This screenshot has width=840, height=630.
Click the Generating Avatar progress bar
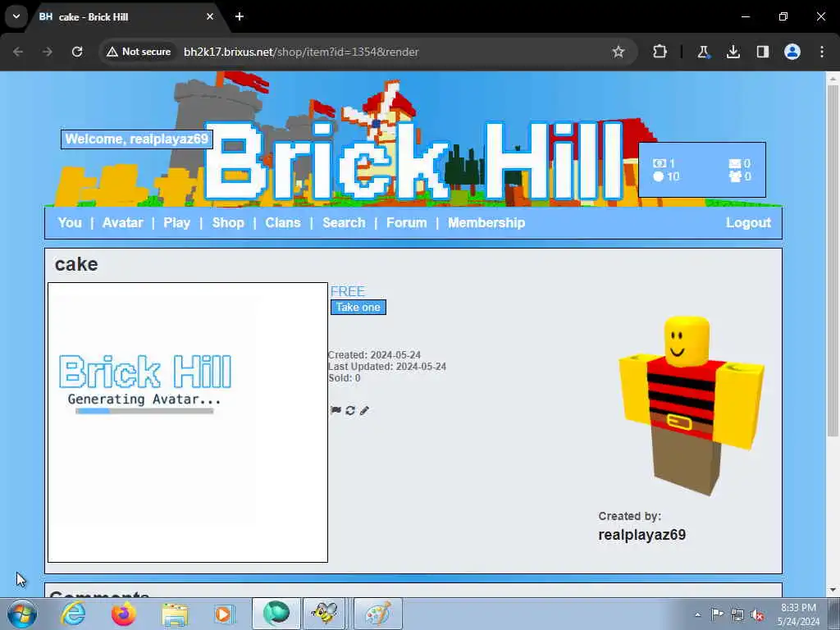point(144,411)
